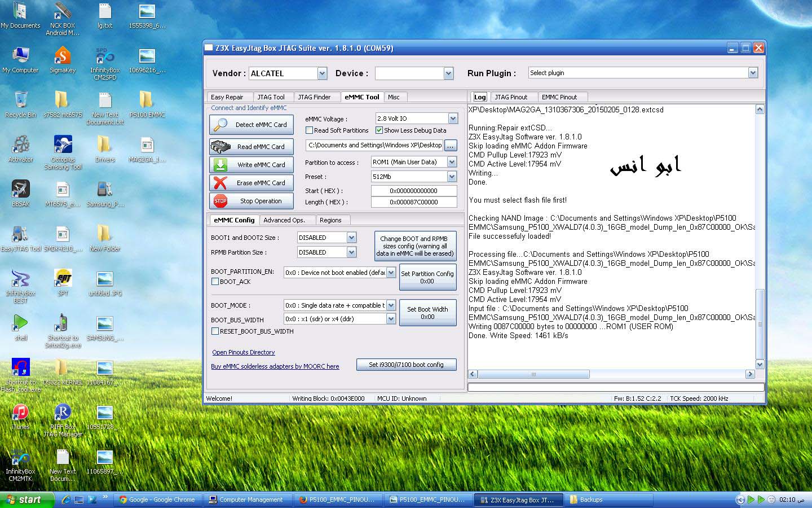
Task: Open shell desktop shortcut
Action: [20, 327]
